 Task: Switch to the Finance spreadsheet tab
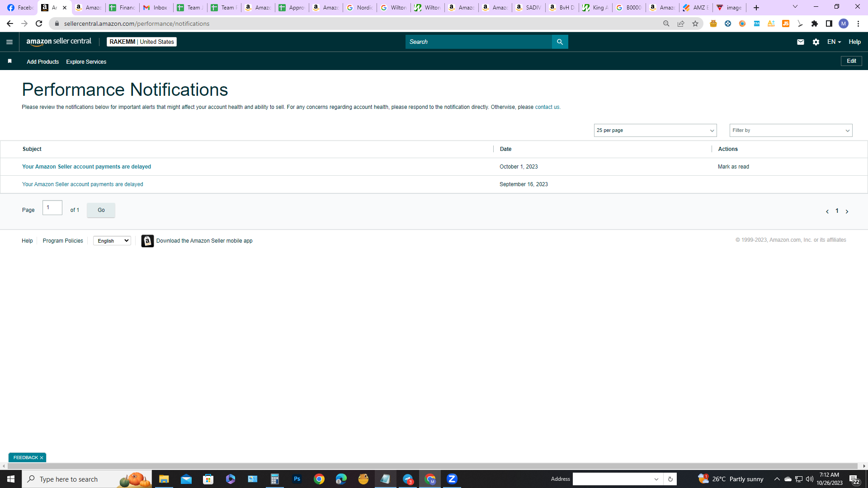pos(122,8)
